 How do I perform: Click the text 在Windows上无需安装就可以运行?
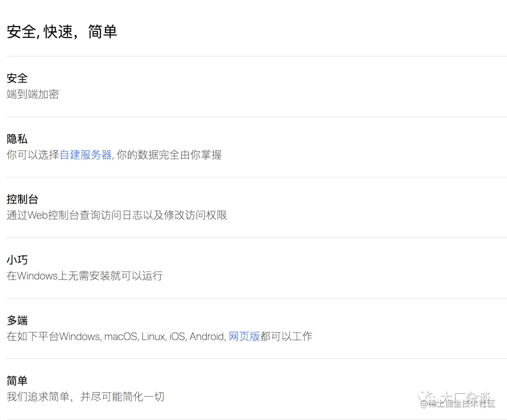(x=84, y=276)
